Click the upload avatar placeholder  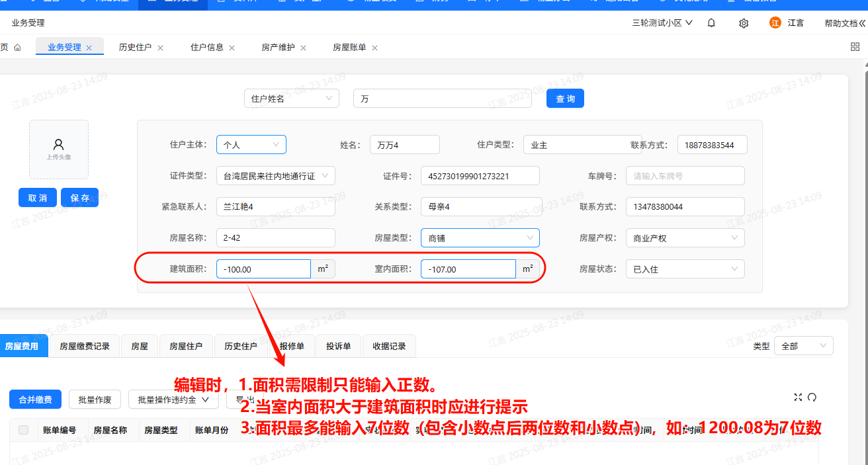[58, 149]
